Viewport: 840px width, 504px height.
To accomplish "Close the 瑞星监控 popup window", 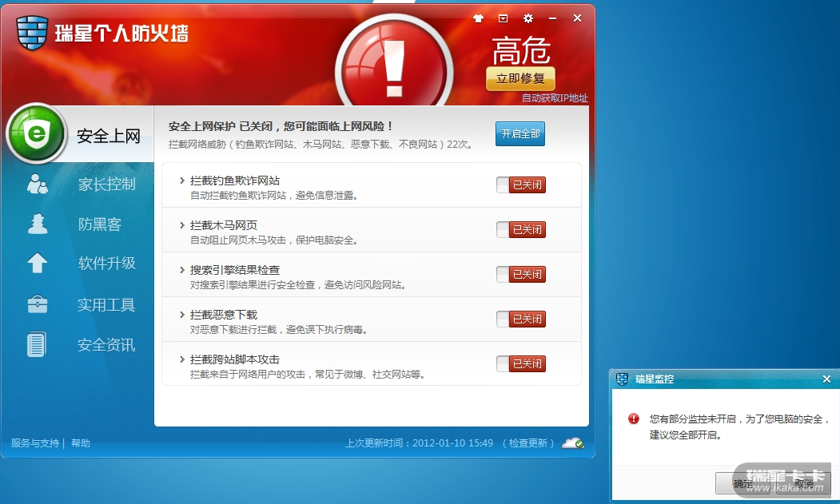I will click(x=826, y=379).
